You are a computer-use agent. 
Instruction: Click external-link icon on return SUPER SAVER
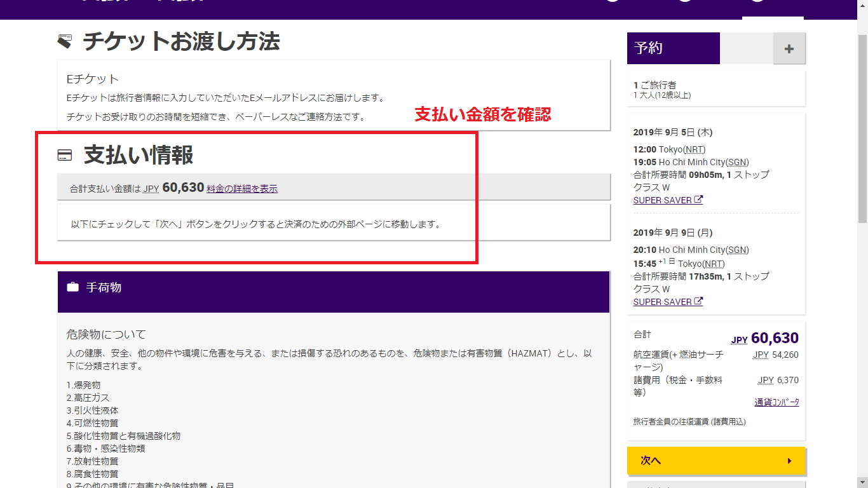tap(698, 301)
